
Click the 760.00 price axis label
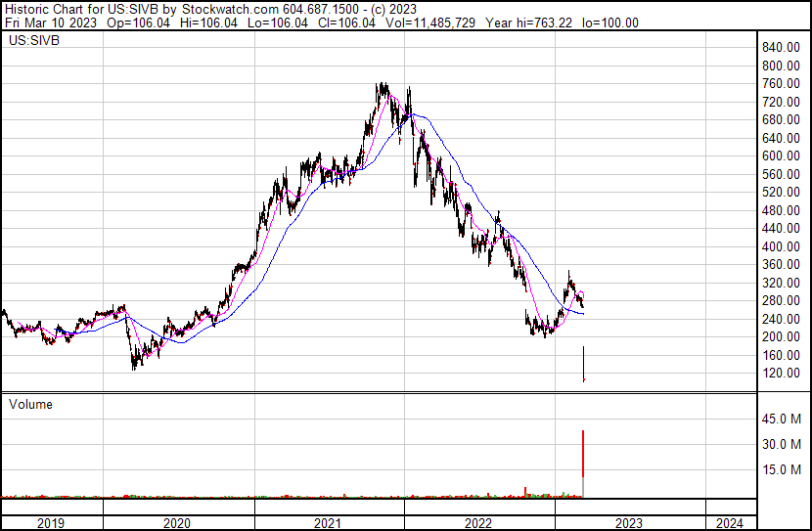click(x=781, y=84)
